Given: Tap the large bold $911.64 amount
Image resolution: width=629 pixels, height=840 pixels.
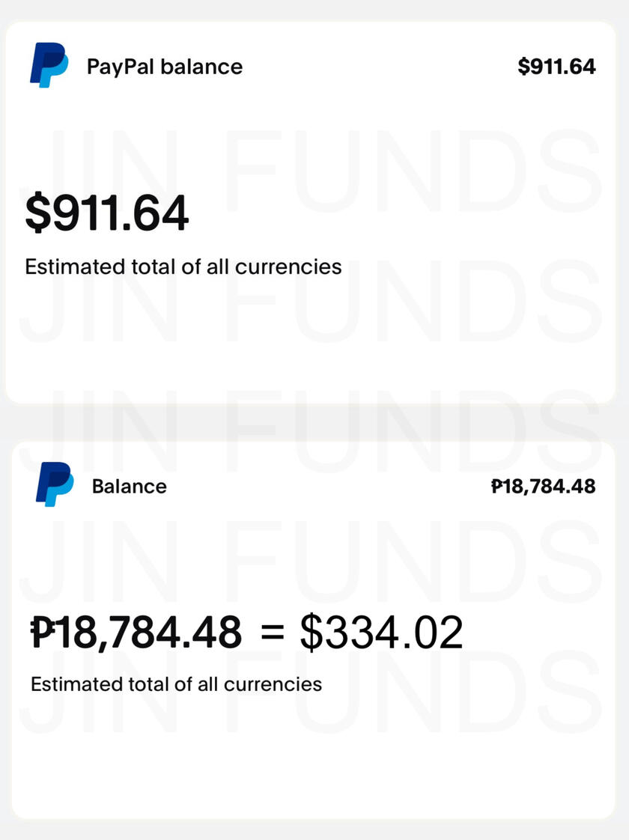Looking at the screenshot, I should pos(107,213).
